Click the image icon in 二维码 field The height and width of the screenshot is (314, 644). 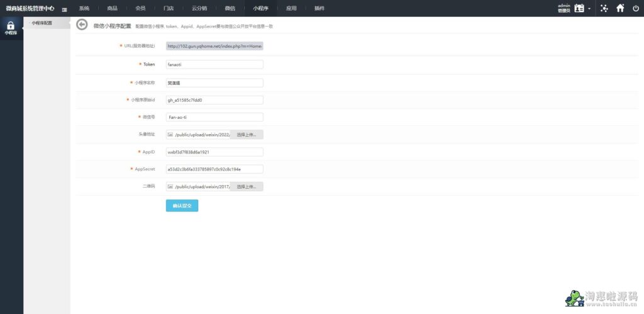click(x=170, y=187)
